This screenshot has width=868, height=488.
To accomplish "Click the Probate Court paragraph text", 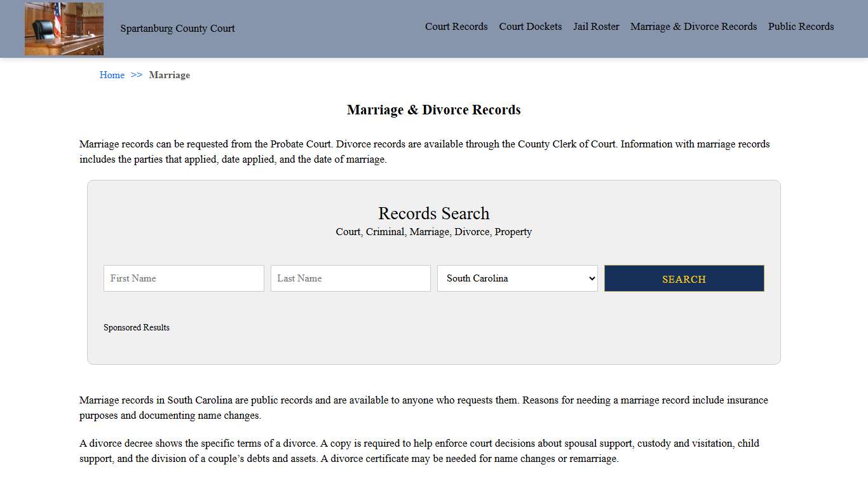I will (424, 151).
